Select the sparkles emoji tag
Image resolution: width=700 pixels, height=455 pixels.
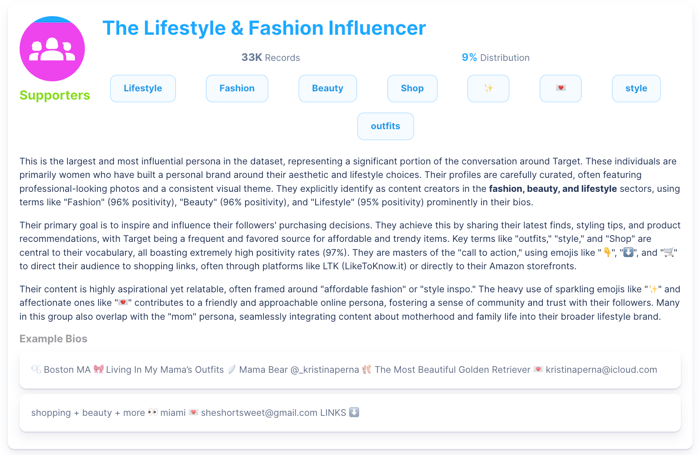tap(488, 88)
